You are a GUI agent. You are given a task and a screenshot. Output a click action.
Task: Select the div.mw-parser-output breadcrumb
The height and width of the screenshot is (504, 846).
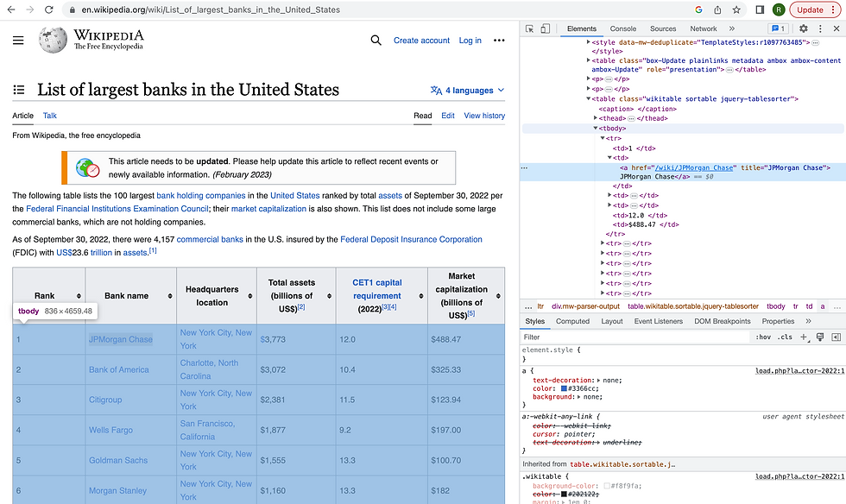[x=586, y=306]
